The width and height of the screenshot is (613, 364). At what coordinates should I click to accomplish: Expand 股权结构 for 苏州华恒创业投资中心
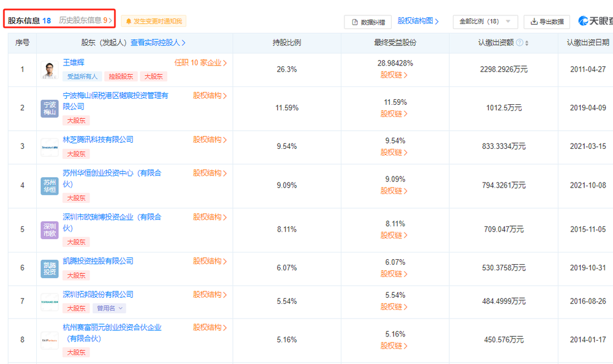[210, 173]
